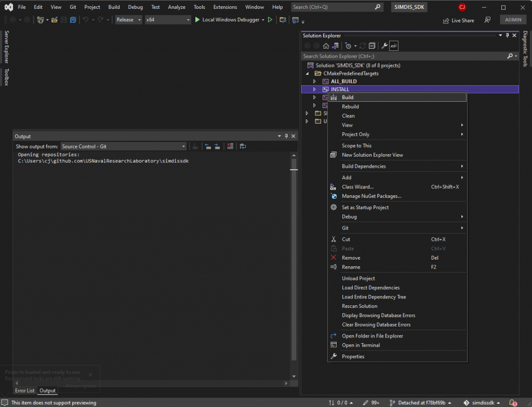This screenshot has height=407, width=532.
Task: Open Build Dependencies submenu
Action: tap(397, 166)
